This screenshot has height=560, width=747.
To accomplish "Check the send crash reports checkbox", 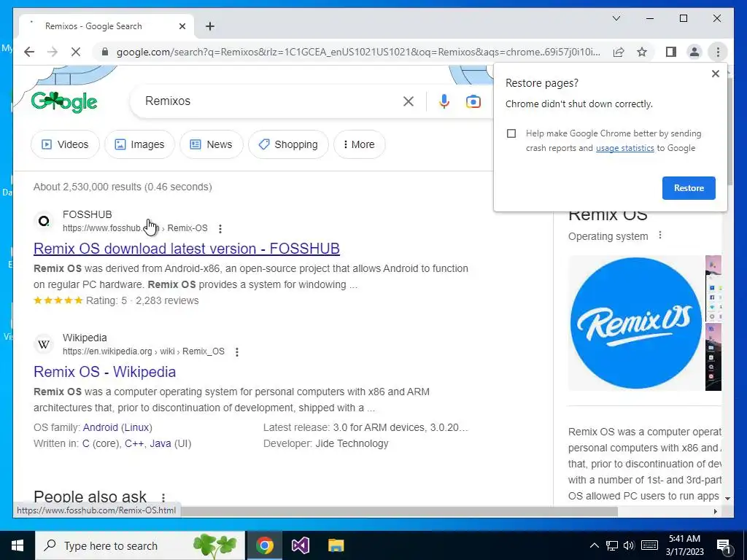I will 511,133.
